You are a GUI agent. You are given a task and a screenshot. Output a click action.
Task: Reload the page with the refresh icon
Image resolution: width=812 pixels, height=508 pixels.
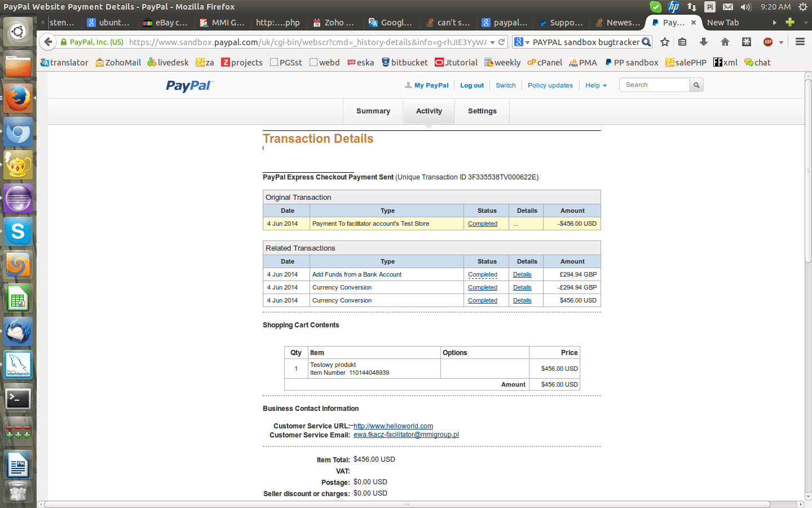[x=501, y=42]
